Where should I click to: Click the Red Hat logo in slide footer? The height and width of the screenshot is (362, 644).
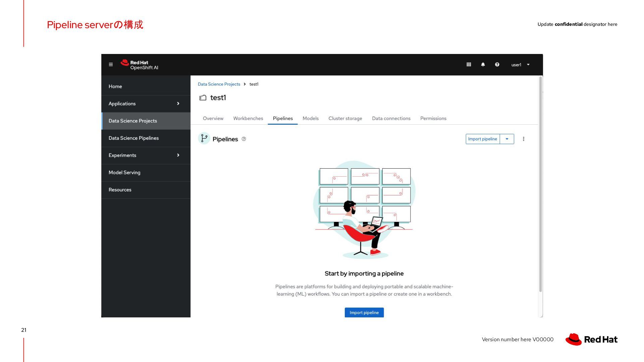point(591,339)
